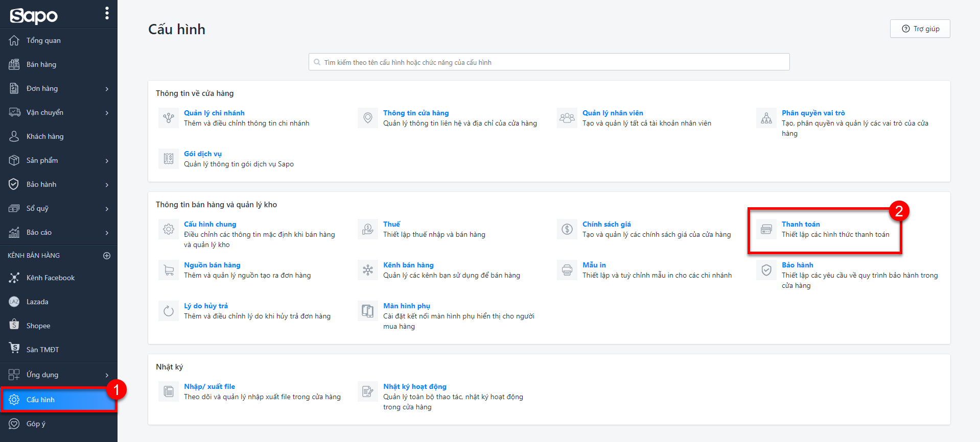980x442 pixels.
Task: Click the Mẫu in printer icon
Action: [567, 270]
